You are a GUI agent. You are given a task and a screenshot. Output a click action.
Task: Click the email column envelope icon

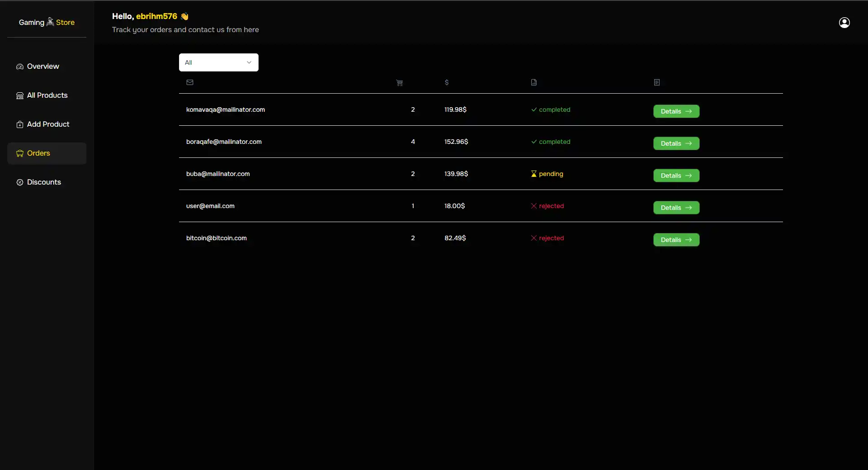(190, 82)
